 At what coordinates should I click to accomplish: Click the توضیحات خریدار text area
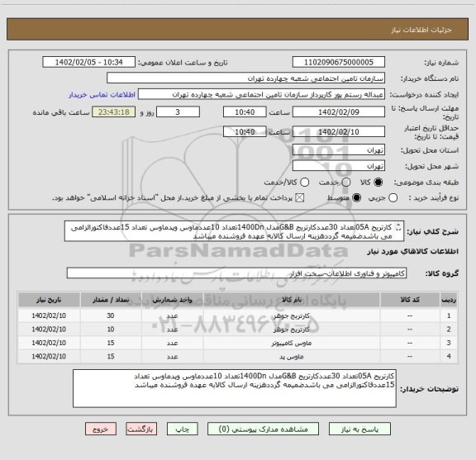(235, 388)
